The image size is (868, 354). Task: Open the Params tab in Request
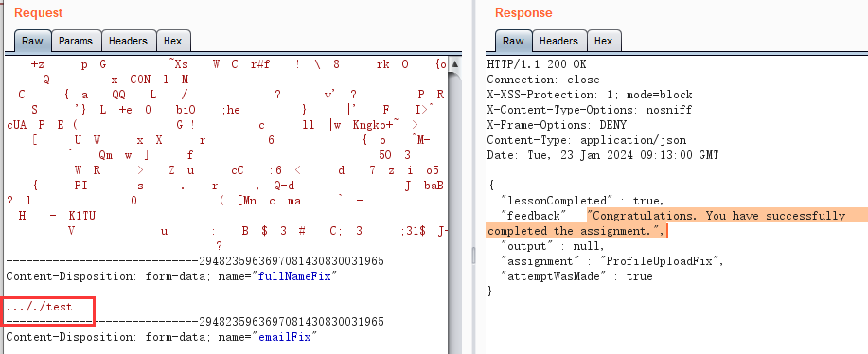pos(77,41)
